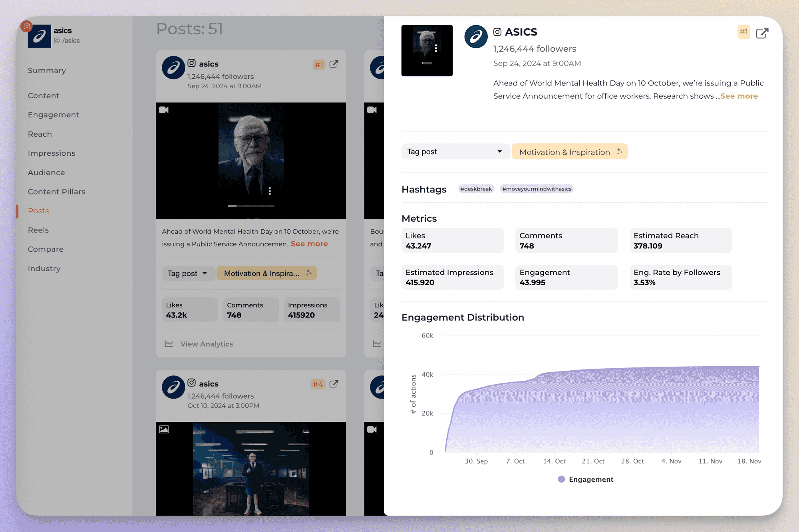Open the Engagement section

[54, 115]
